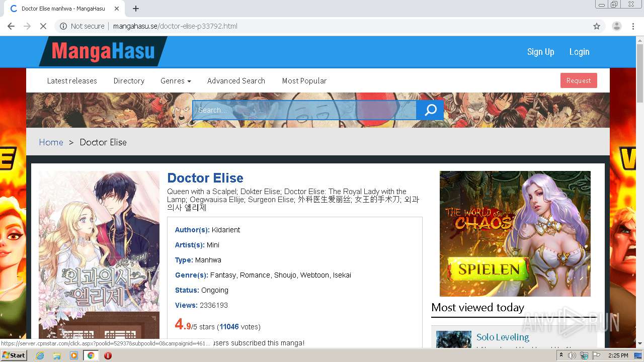Click the browser forward arrow

coord(27,26)
